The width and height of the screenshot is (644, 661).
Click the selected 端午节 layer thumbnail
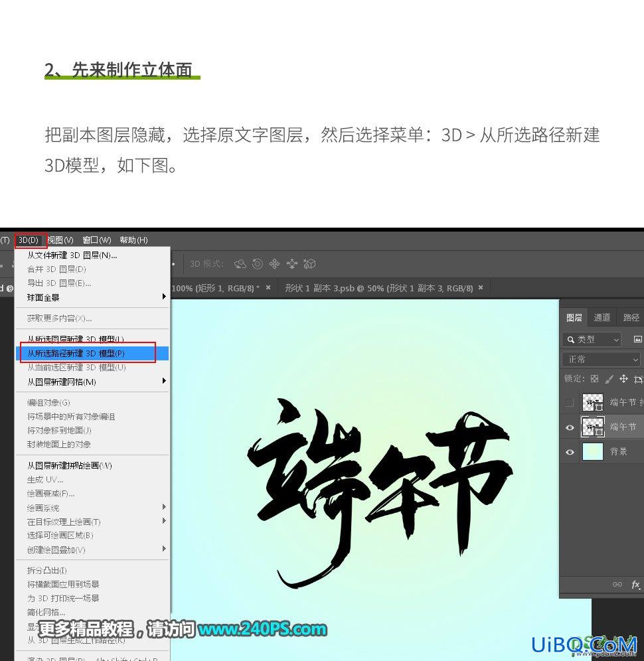[x=593, y=427]
